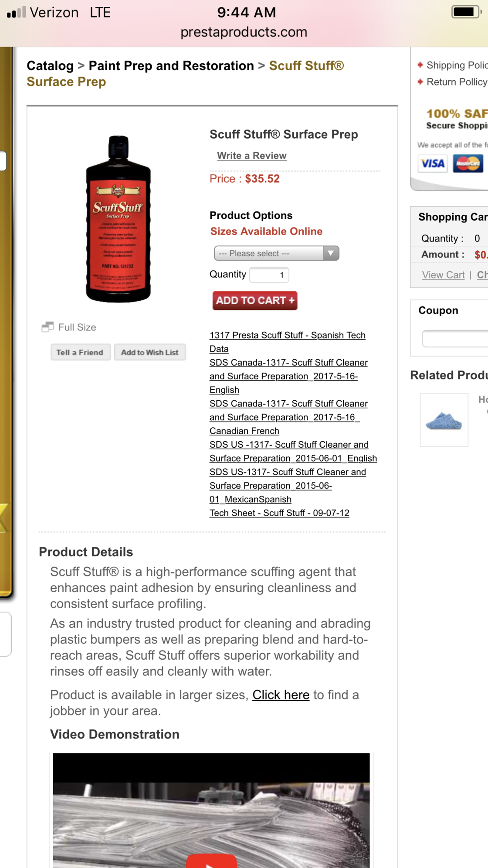Click the Full Size image icon

tap(47, 327)
